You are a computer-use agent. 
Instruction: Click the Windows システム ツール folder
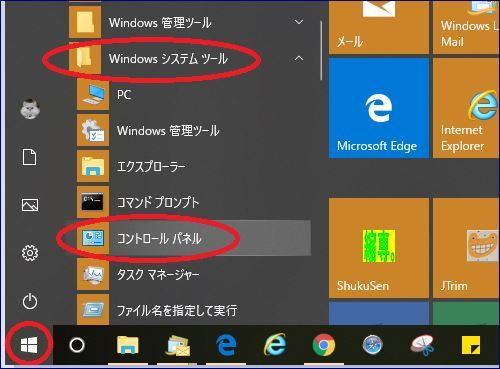pyautogui.click(x=190, y=59)
